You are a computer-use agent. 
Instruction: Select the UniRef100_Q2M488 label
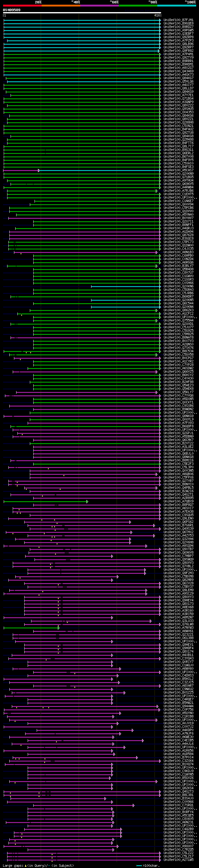point(179,140)
